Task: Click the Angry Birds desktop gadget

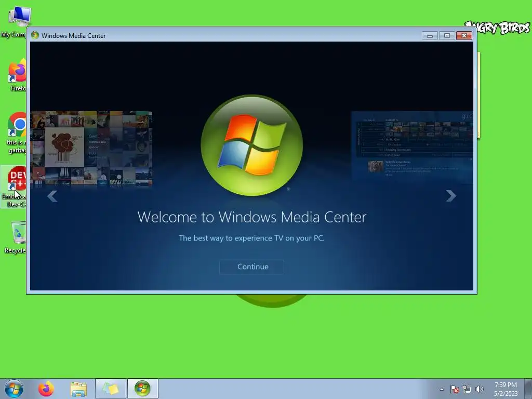Action: click(497, 28)
